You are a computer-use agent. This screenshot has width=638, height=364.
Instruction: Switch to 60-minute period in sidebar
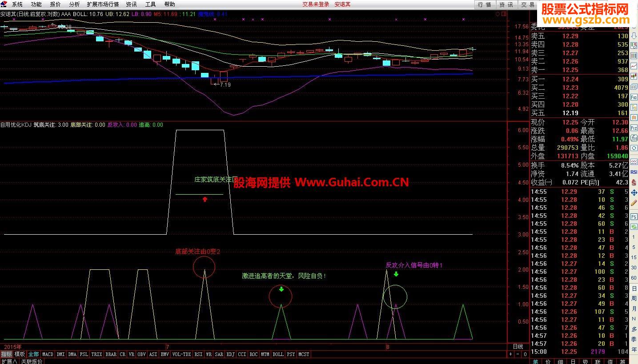634,277
